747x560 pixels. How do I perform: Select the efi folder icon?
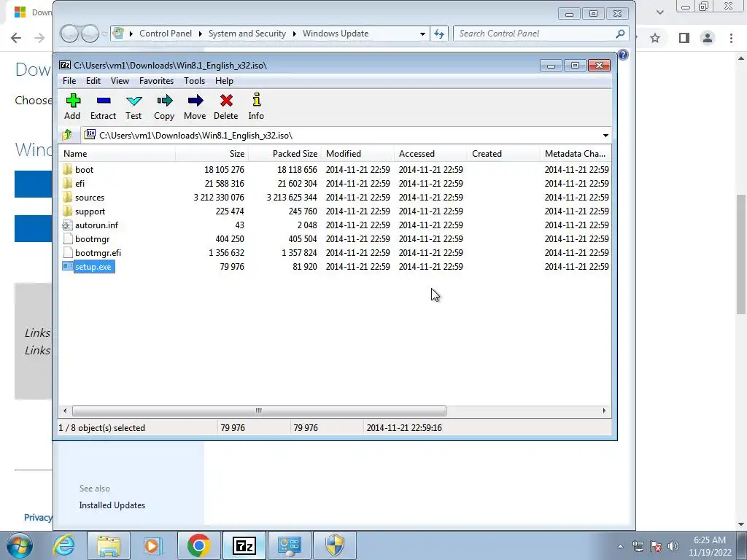click(x=67, y=183)
